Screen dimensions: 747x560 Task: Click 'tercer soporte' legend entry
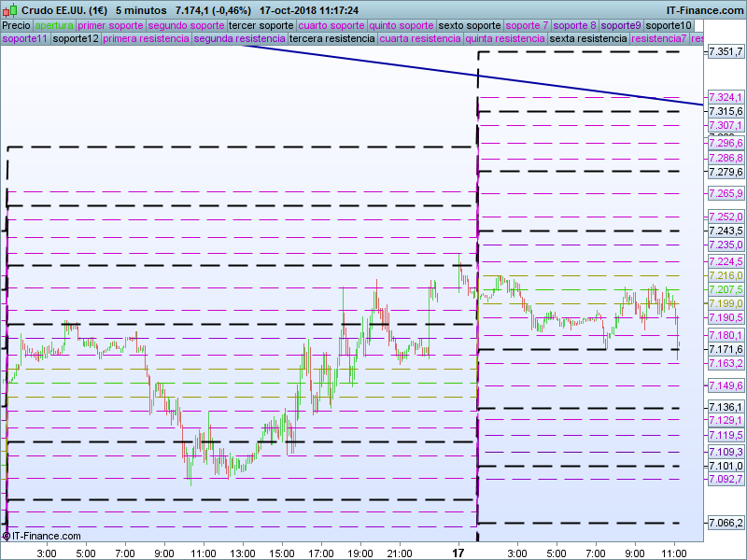click(261, 25)
